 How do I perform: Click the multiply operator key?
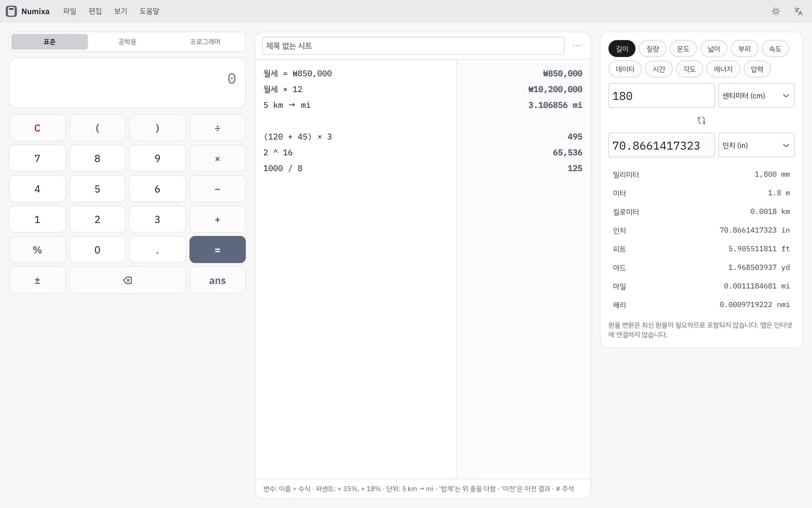[217, 158]
